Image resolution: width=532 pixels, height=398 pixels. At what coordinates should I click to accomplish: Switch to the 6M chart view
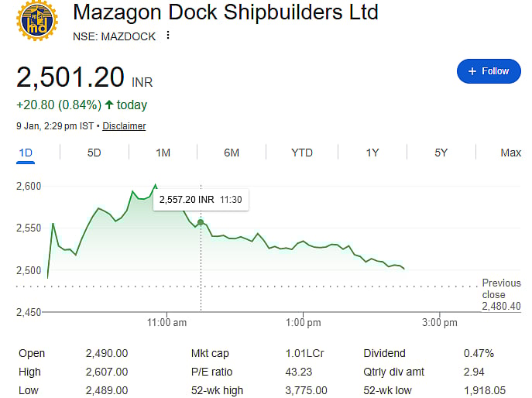tap(232, 153)
